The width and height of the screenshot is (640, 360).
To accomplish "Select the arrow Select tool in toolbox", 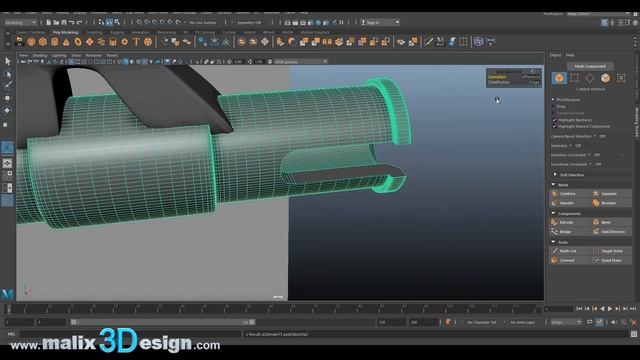I will tap(7, 61).
